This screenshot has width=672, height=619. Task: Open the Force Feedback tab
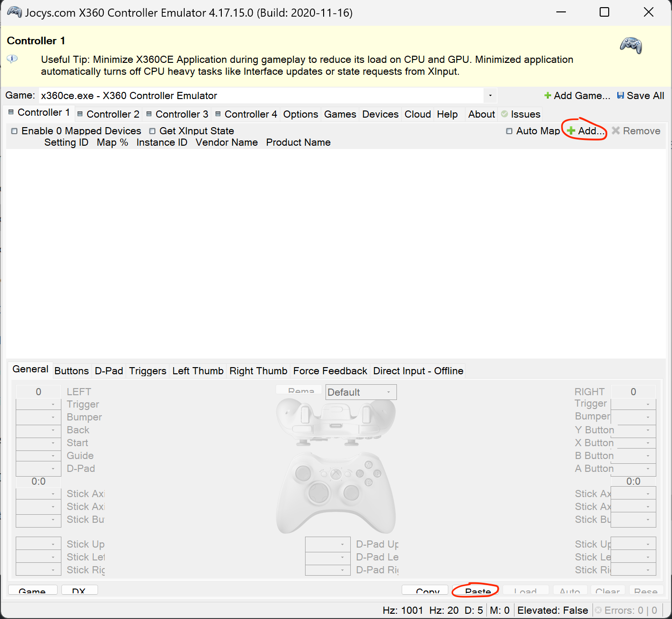coord(330,370)
